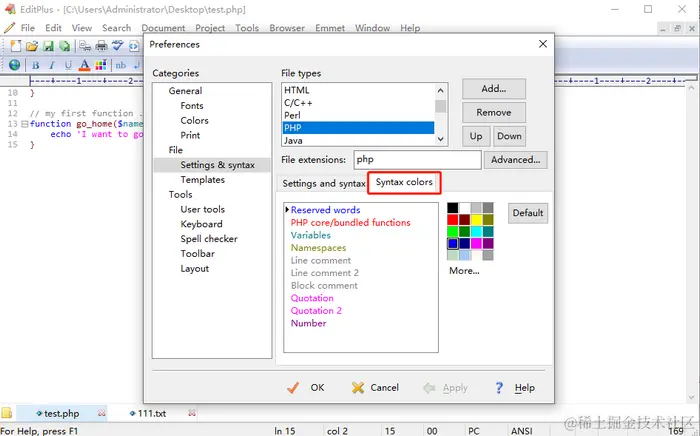The width and height of the screenshot is (700, 436).
Task: Open the Edit menu
Action: 53,28
